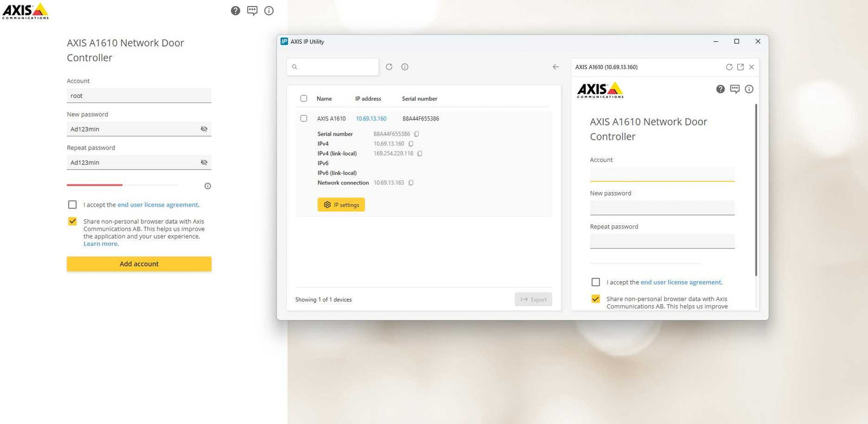Open the embedded device panel in external browser
Viewport: 868px width, 424px height.
point(740,67)
